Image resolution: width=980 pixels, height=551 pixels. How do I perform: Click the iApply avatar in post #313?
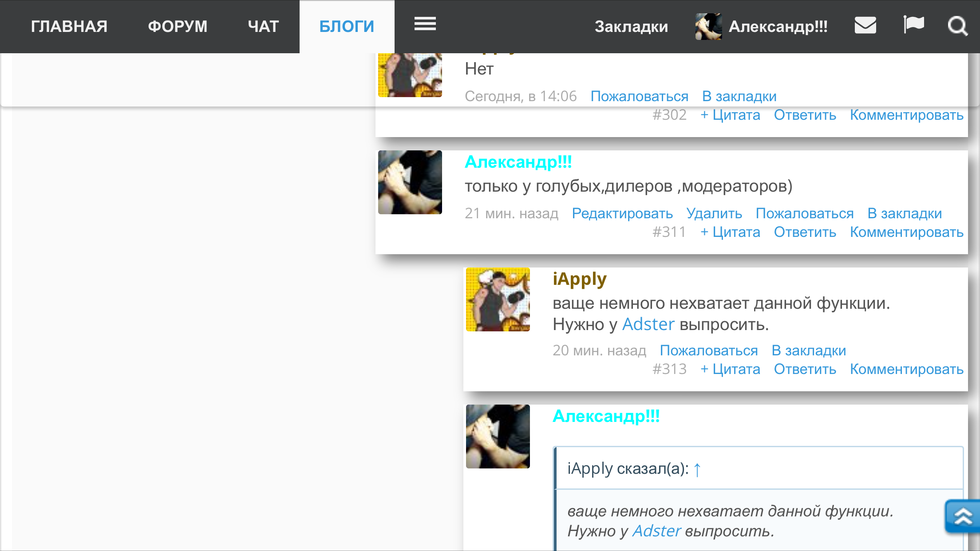coord(498,299)
